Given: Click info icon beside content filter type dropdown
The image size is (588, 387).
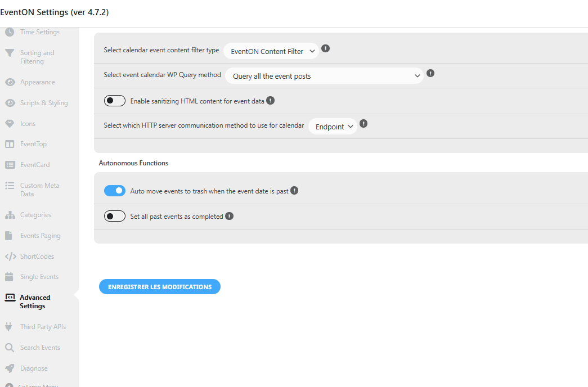Looking at the screenshot, I should (x=325, y=48).
